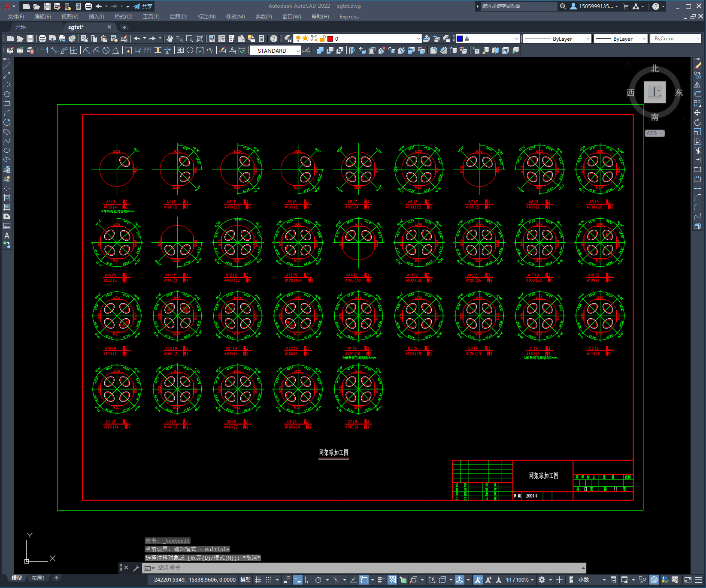Toggle lineweight display in status bar

tap(382, 580)
